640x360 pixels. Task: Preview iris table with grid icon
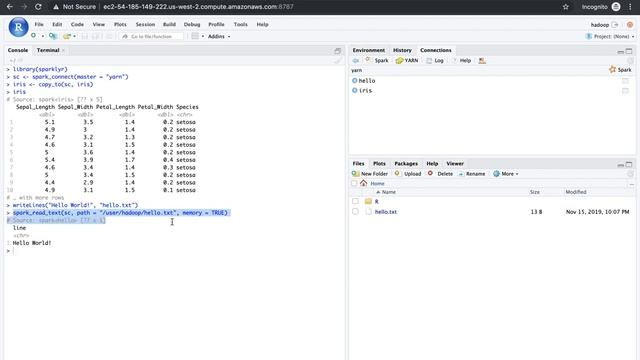(x=625, y=91)
